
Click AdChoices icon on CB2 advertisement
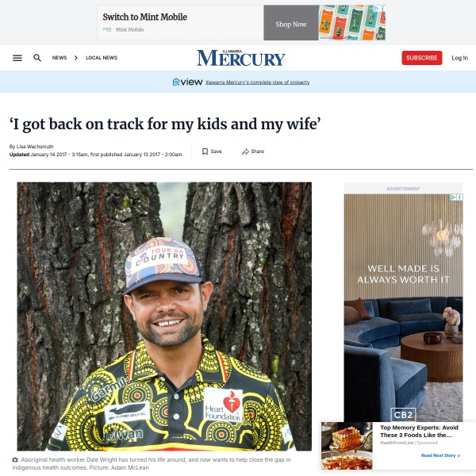click(453, 198)
